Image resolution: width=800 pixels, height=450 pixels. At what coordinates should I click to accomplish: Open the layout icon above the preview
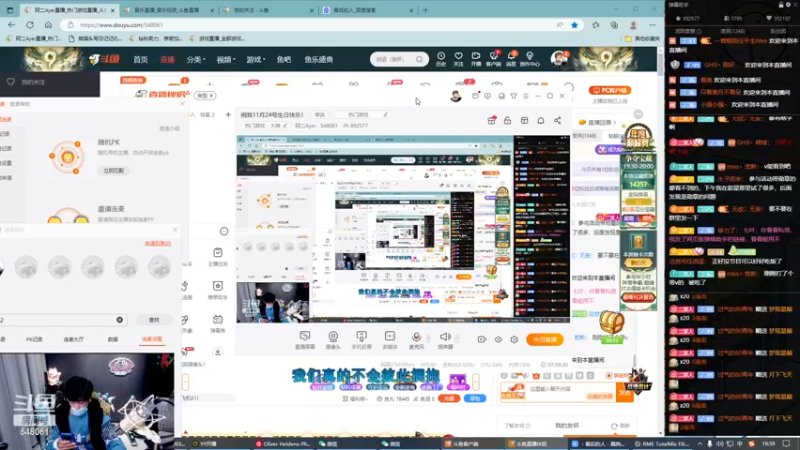point(524,120)
